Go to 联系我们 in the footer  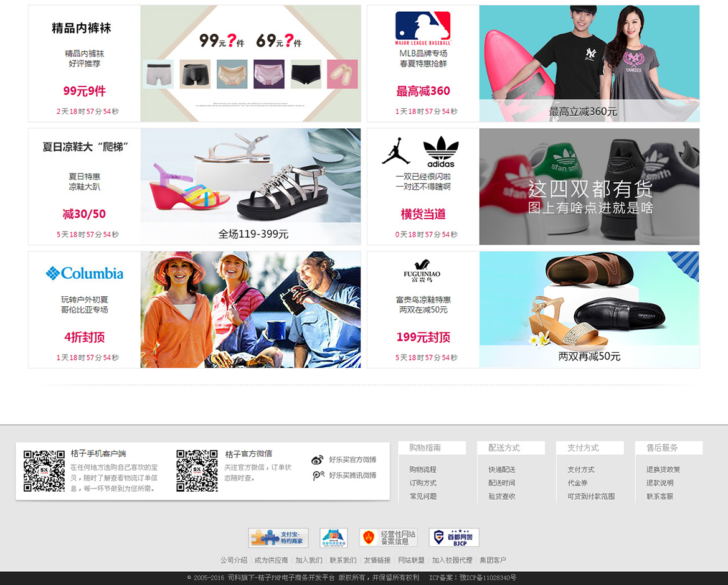click(343, 560)
